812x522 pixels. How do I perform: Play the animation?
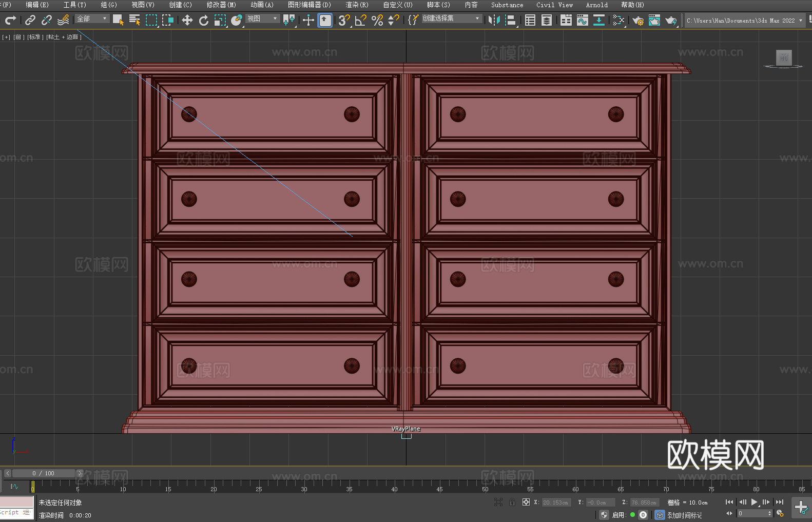(754, 502)
